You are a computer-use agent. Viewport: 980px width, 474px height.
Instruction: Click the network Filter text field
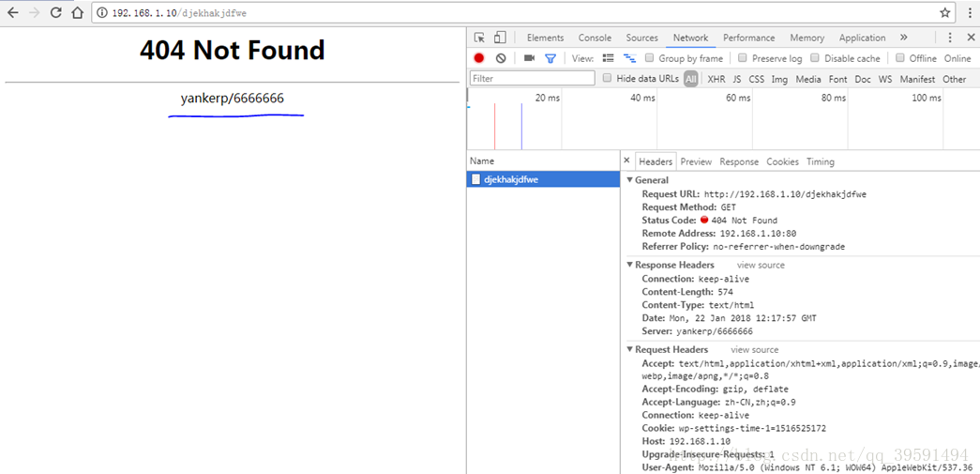532,79
